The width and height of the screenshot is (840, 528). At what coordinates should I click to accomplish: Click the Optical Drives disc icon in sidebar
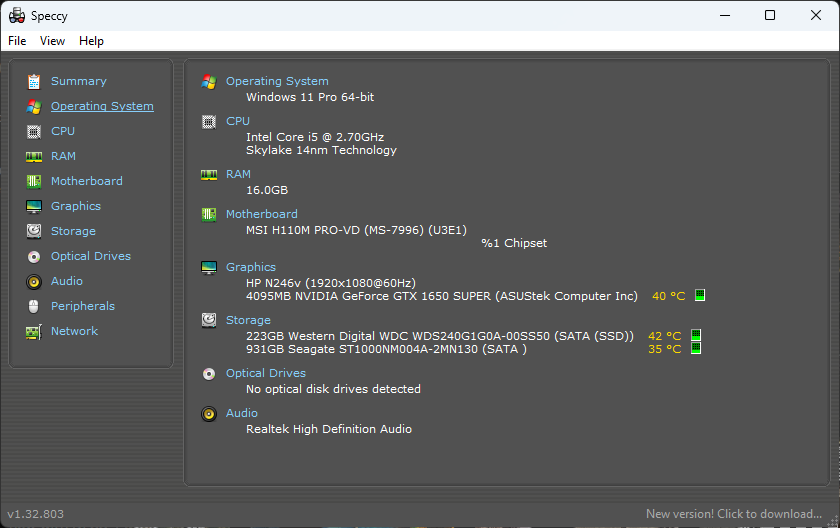tap(34, 256)
